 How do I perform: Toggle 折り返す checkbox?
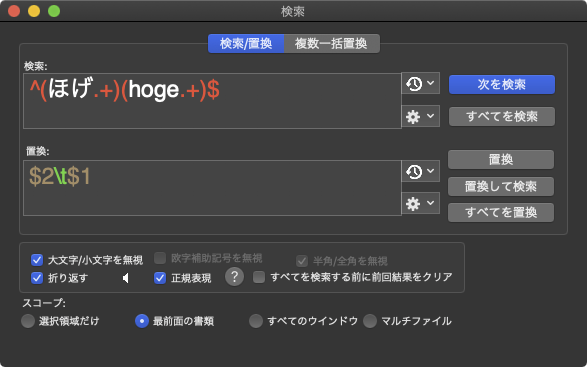tap(37, 278)
